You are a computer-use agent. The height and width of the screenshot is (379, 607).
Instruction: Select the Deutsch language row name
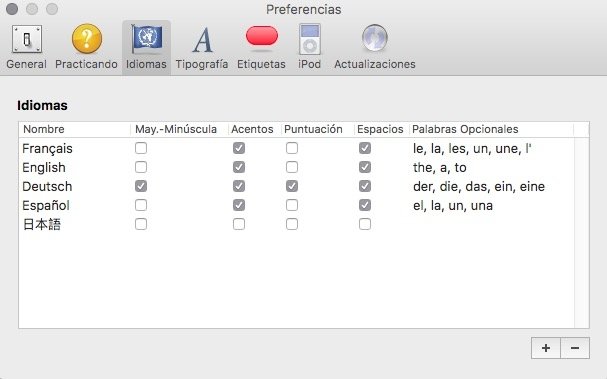click(47, 187)
